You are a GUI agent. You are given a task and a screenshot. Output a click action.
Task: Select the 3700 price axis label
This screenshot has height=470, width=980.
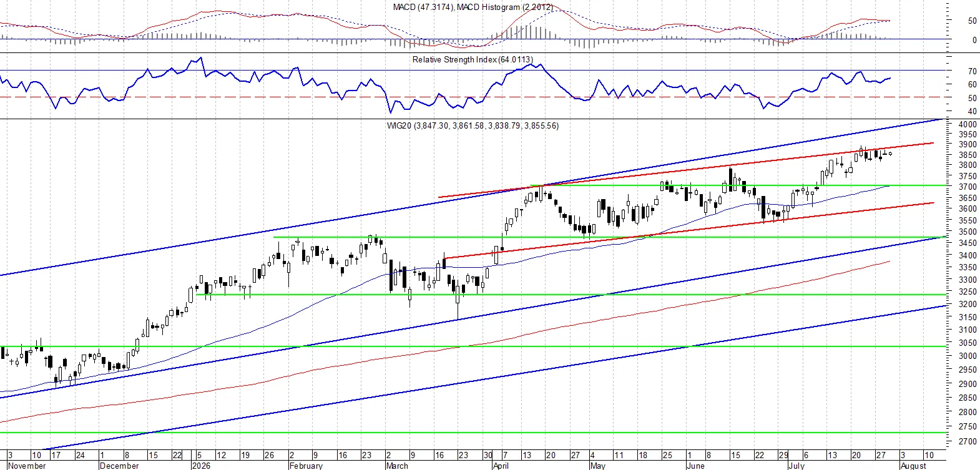click(x=968, y=187)
